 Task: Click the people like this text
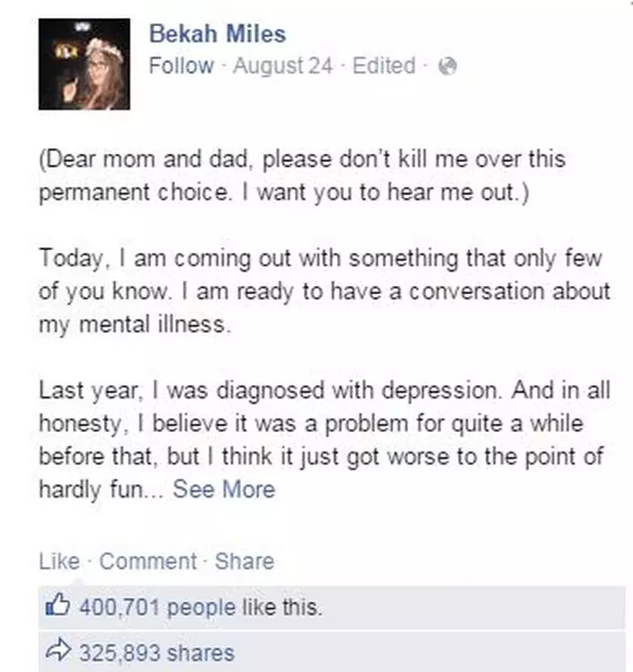point(245,607)
